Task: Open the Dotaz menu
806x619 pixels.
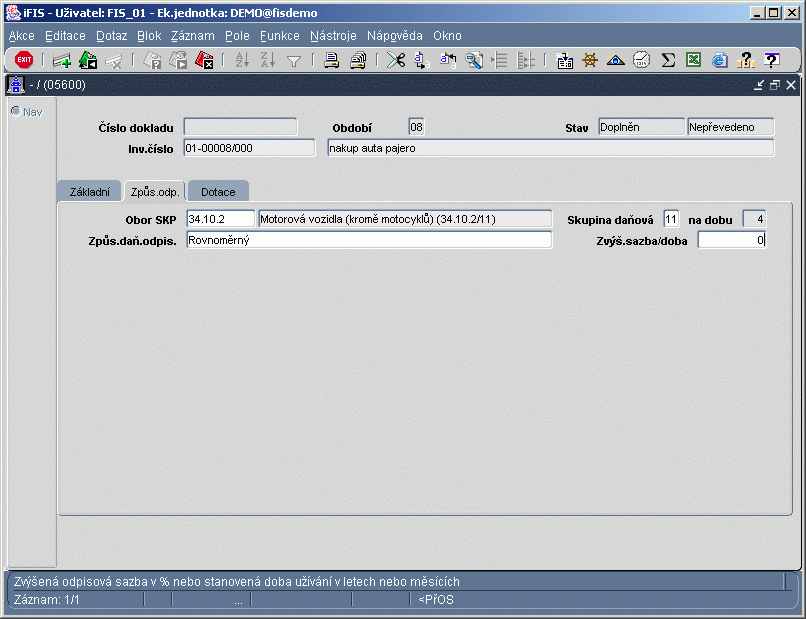Action: tap(112, 36)
